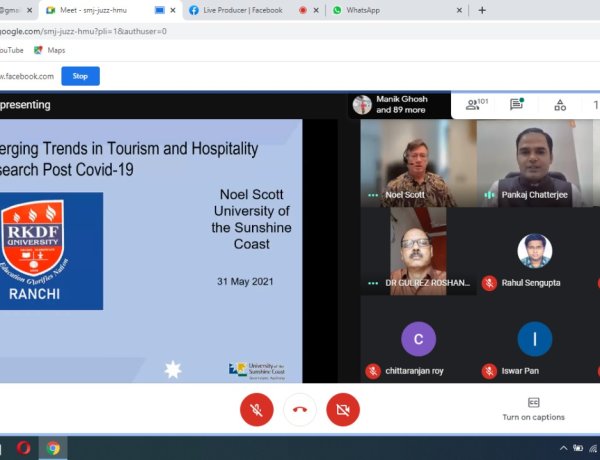
Task: Open the activities shapes icon
Action: point(559,104)
